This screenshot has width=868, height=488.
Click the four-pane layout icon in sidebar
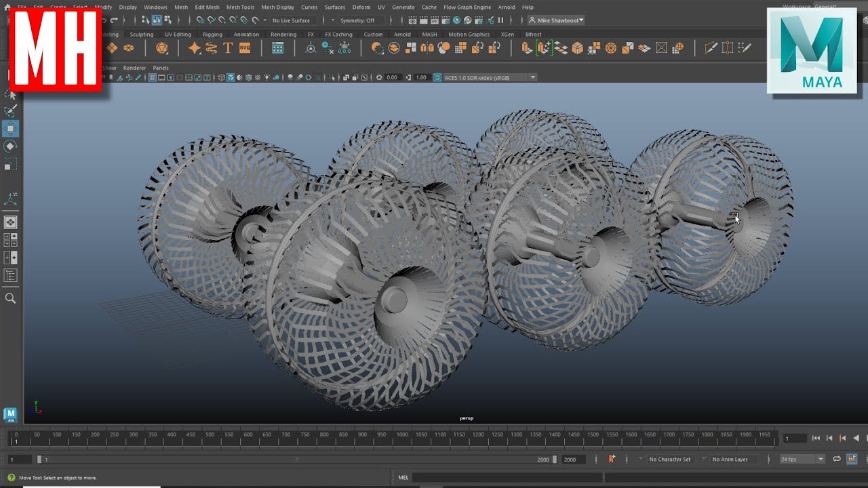pyautogui.click(x=11, y=239)
